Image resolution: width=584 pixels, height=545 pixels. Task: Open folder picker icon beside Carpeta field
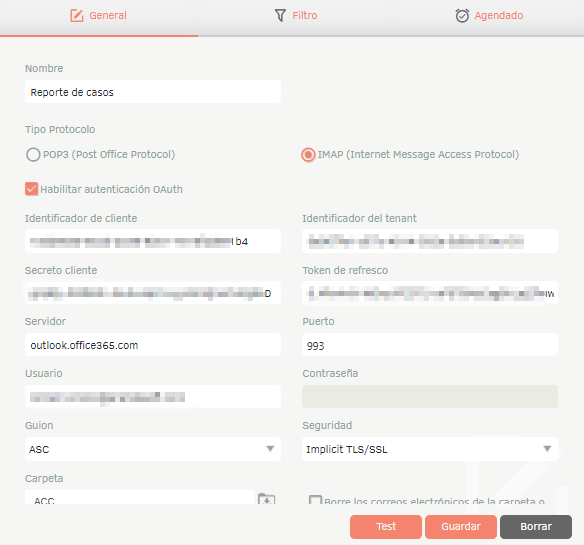267,498
